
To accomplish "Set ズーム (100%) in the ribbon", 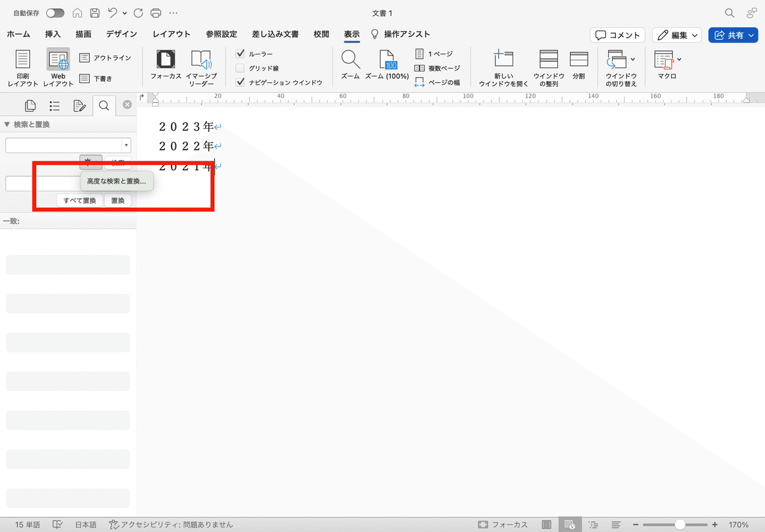I will (387, 65).
